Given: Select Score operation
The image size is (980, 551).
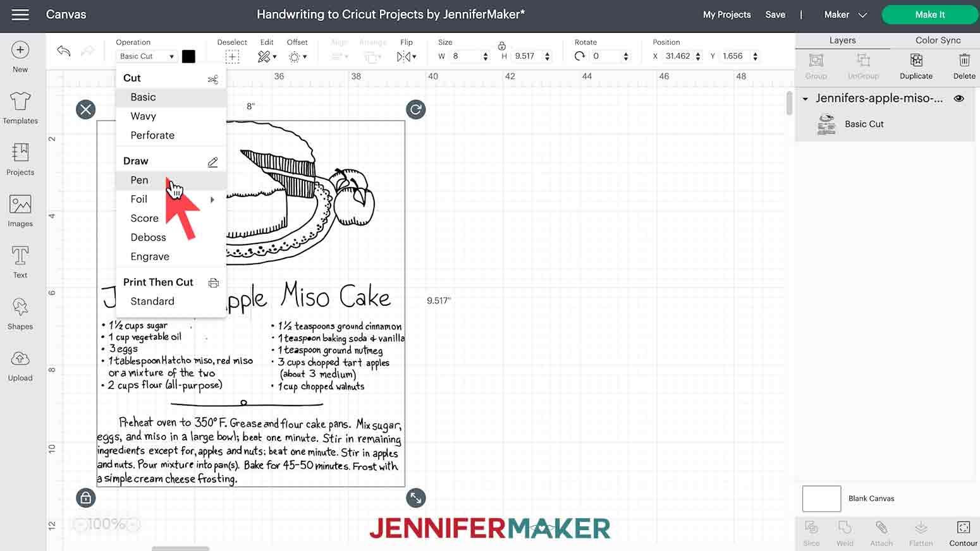Looking at the screenshot, I should (x=171, y=218).
